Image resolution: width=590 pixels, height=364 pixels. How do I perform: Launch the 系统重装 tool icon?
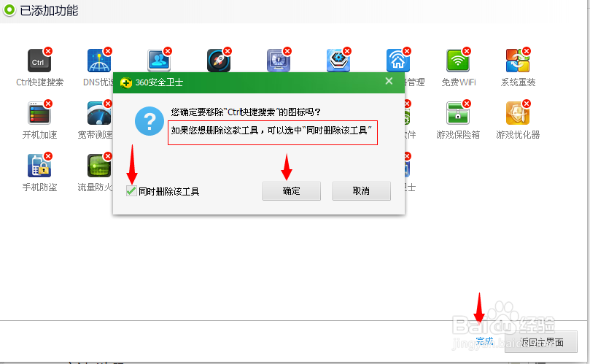coord(518,61)
